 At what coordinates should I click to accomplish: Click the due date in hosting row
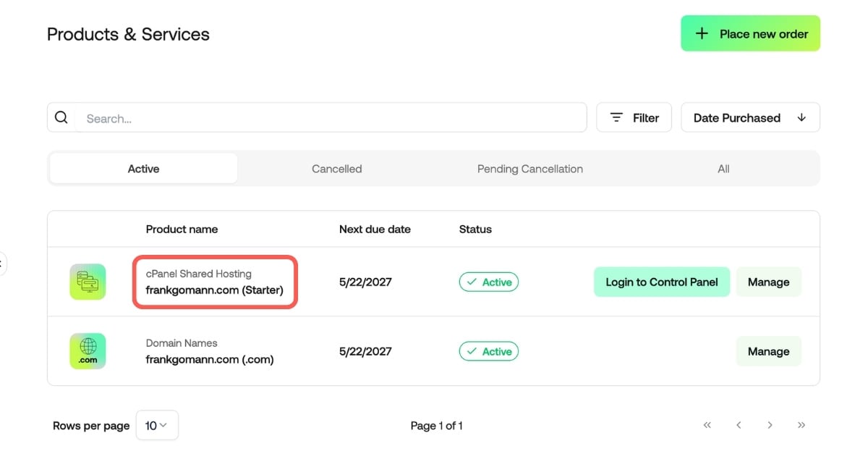365,282
